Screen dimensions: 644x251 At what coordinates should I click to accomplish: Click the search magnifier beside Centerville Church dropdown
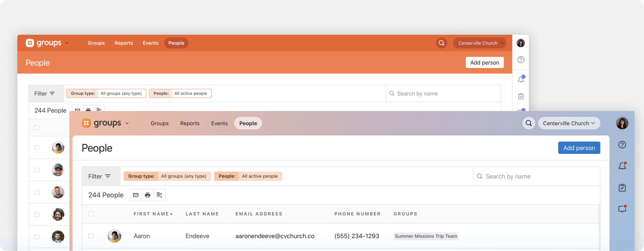528,123
